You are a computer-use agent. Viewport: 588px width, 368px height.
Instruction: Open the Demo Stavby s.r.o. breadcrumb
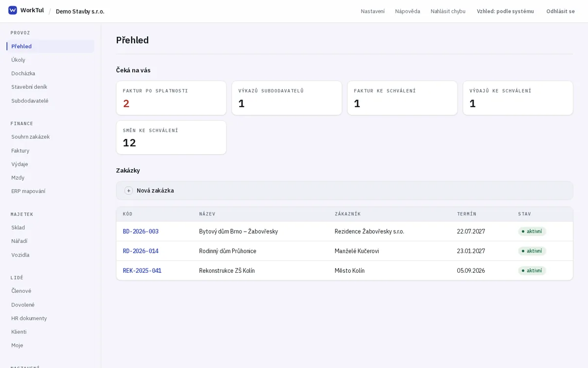[80, 11]
